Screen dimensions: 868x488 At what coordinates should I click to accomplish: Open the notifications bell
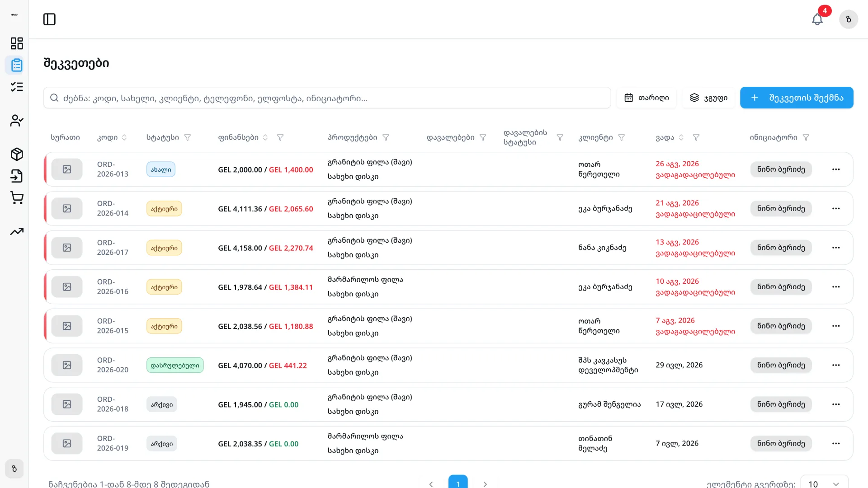pos(817,19)
